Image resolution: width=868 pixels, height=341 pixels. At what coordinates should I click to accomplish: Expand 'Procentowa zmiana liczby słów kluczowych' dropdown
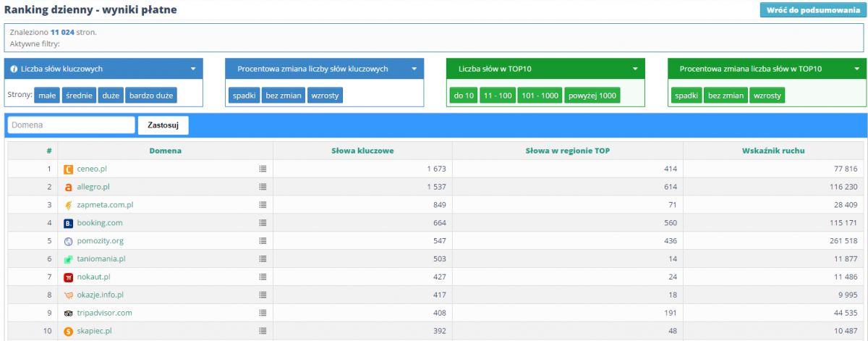tap(414, 70)
